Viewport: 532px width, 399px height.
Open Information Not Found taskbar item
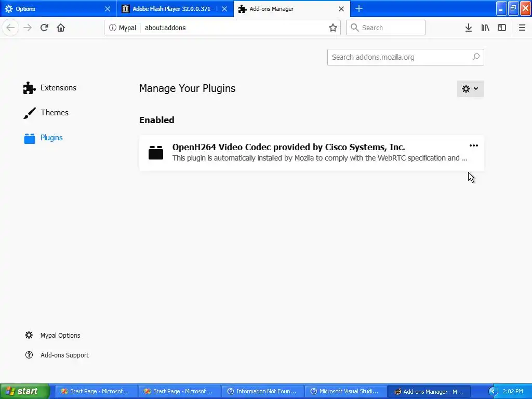tap(262, 391)
